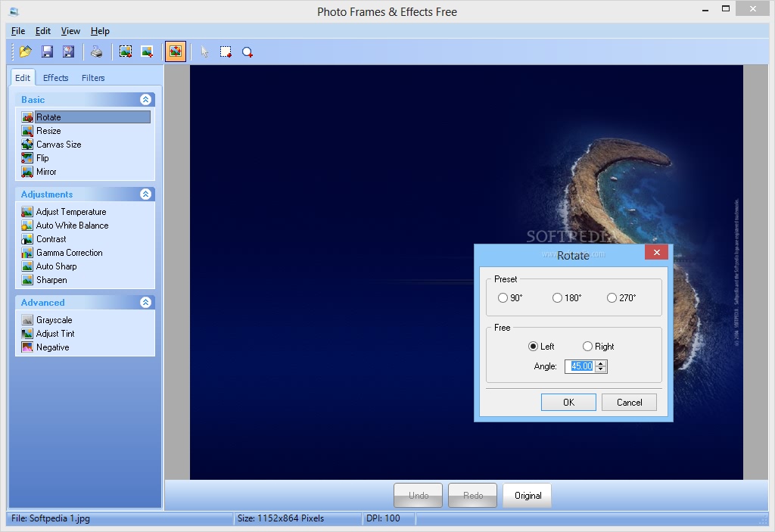
Task: Click the Original button below image
Action: click(x=528, y=496)
